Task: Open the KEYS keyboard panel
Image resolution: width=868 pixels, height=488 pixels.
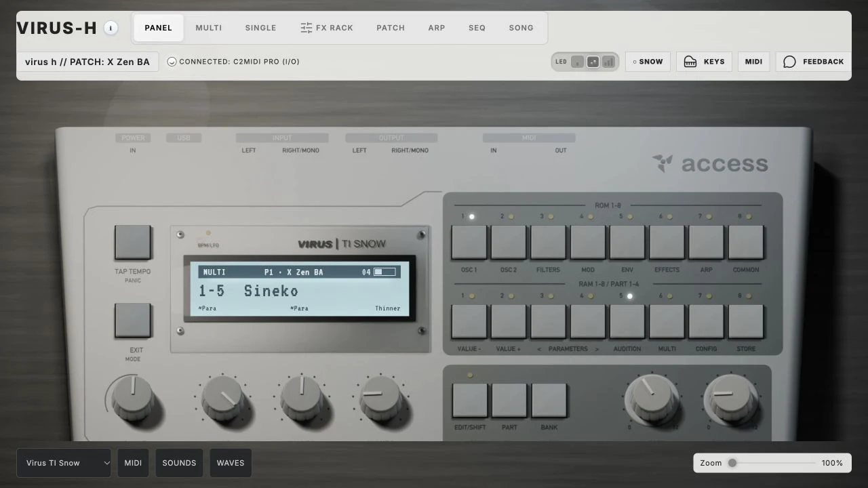Action: coord(704,62)
